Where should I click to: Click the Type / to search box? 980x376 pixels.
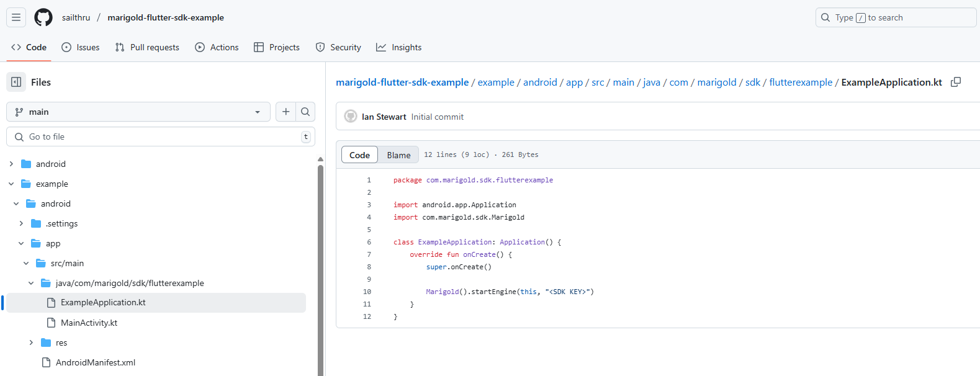pyautogui.click(x=896, y=17)
